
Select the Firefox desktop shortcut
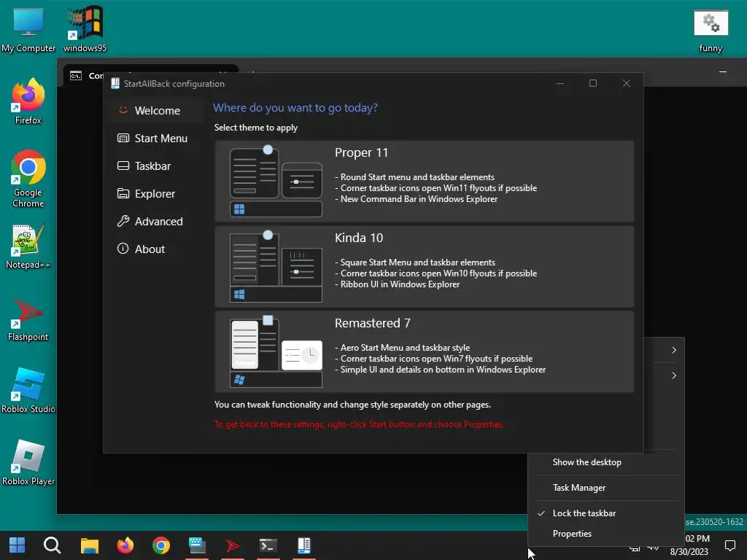pos(28,101)
